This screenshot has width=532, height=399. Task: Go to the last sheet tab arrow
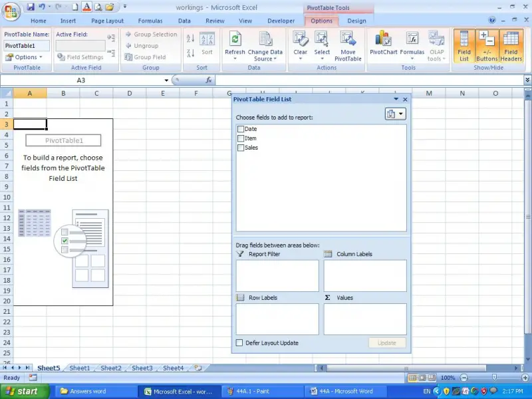[27, 368]
